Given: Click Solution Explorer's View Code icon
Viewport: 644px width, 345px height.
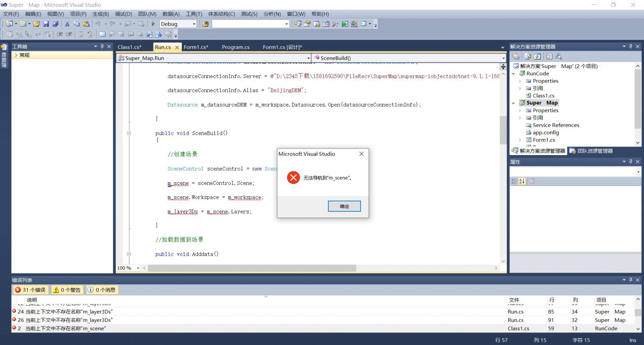Looking at the screenshot, I should [x=549, y=57].
